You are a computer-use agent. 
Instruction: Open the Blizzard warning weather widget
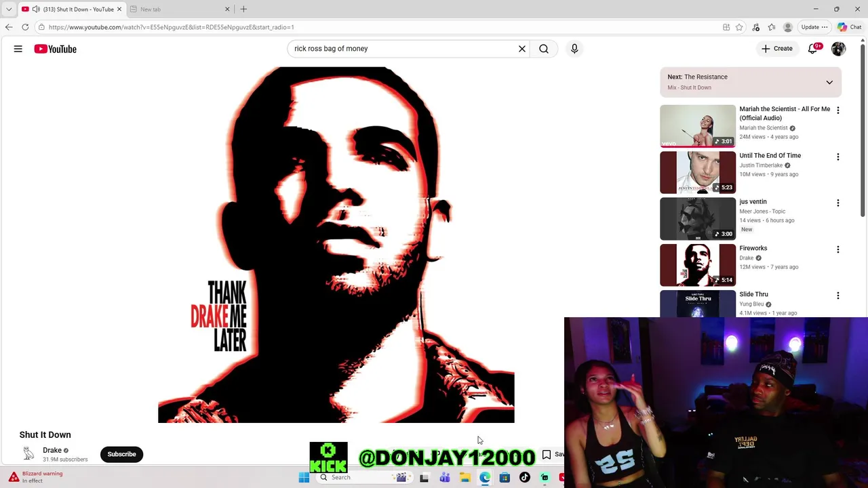coord(37,477)
